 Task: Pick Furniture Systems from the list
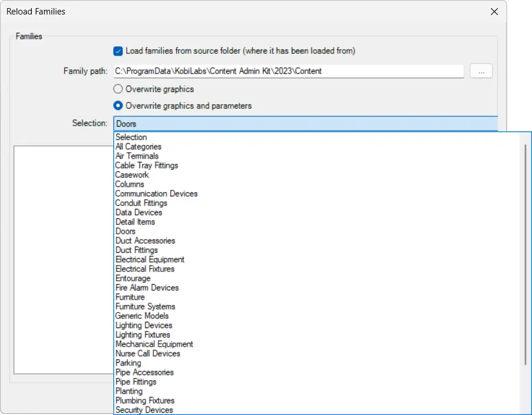tap(146, 306)
